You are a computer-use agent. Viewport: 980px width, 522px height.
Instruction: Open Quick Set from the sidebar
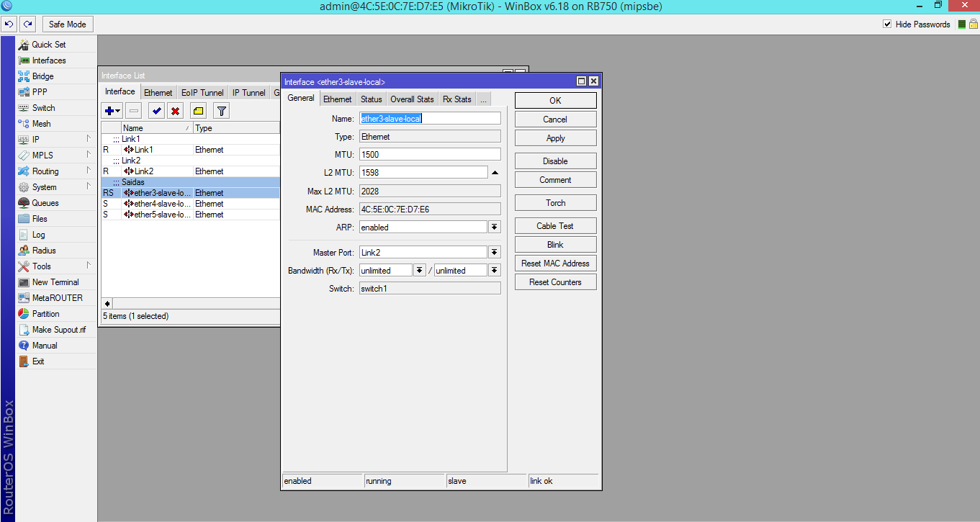pyautogui.click(x=48, y=45)
